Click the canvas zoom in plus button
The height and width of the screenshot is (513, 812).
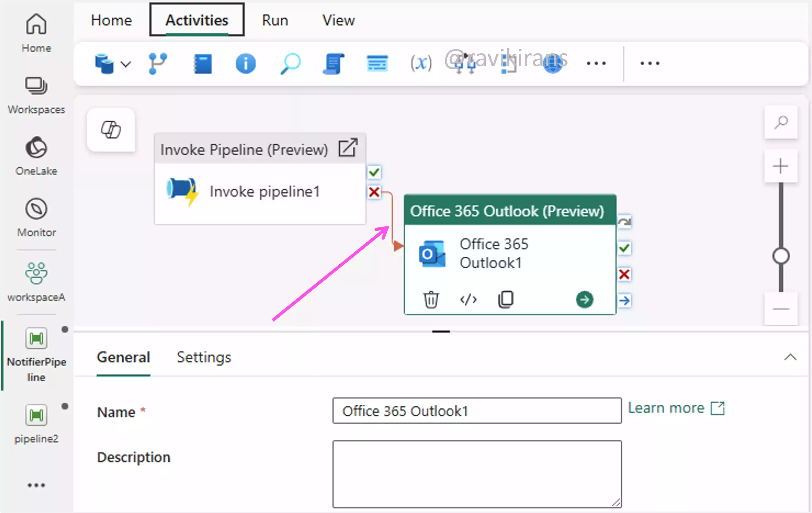[x=781, y=167]
